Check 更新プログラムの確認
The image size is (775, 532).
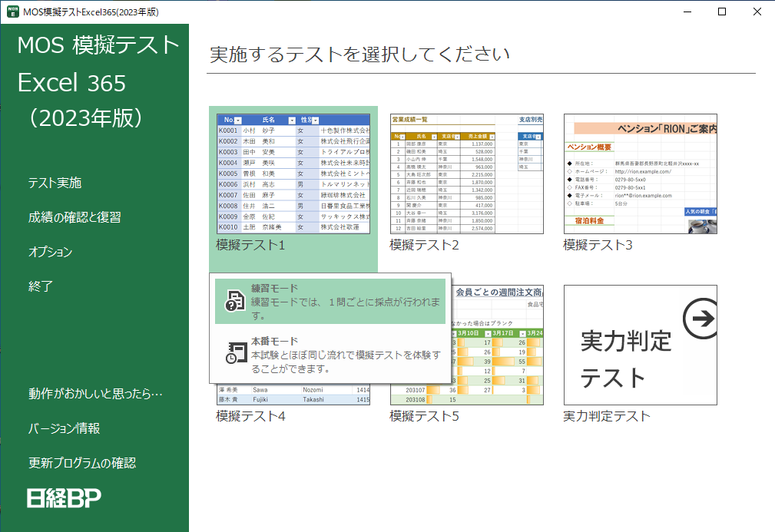click(82, 463)
